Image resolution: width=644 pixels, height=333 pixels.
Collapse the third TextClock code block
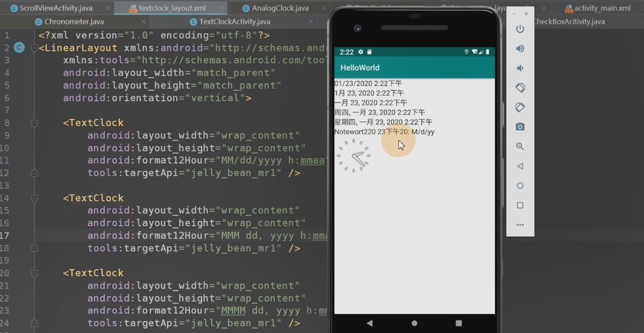34,273
